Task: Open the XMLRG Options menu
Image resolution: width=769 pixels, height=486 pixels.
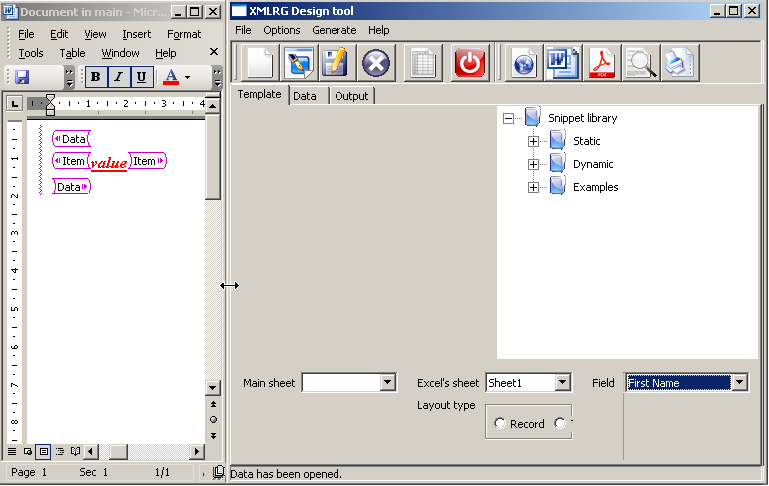Action: click(x=282, y=30)
